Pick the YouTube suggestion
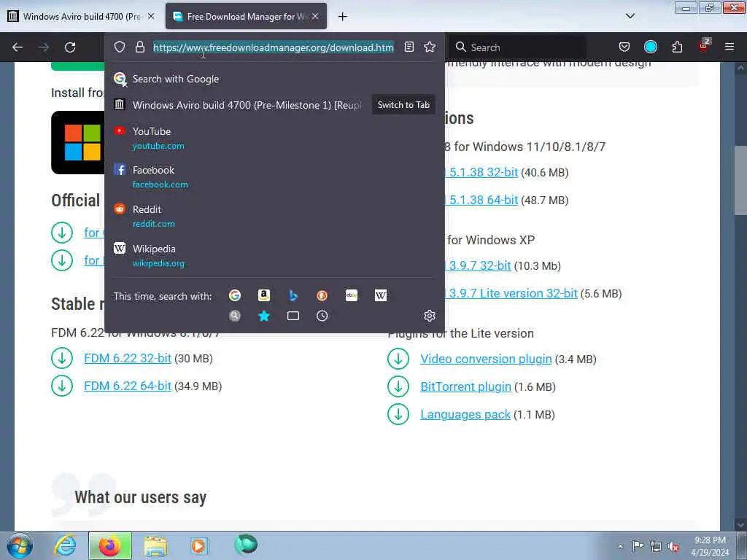The image size is (747, 560). click(274, 138)
